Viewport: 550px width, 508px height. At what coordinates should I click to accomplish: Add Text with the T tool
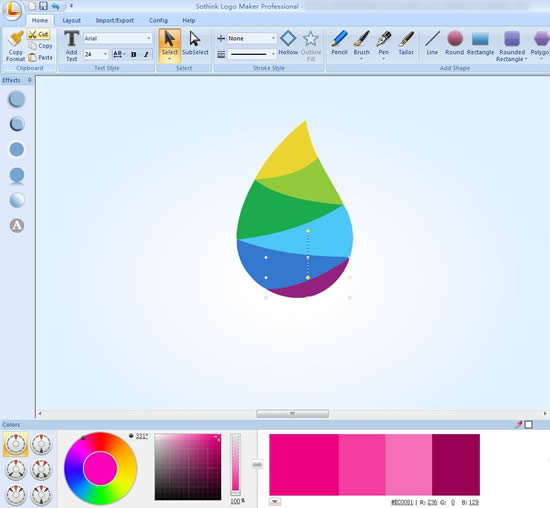(x=72, y=46)
